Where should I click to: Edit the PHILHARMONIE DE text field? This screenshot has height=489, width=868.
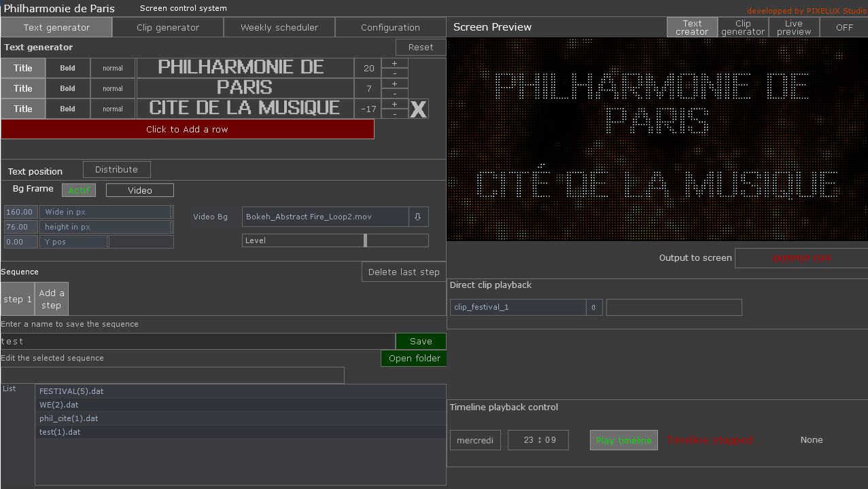coord(245,68)
